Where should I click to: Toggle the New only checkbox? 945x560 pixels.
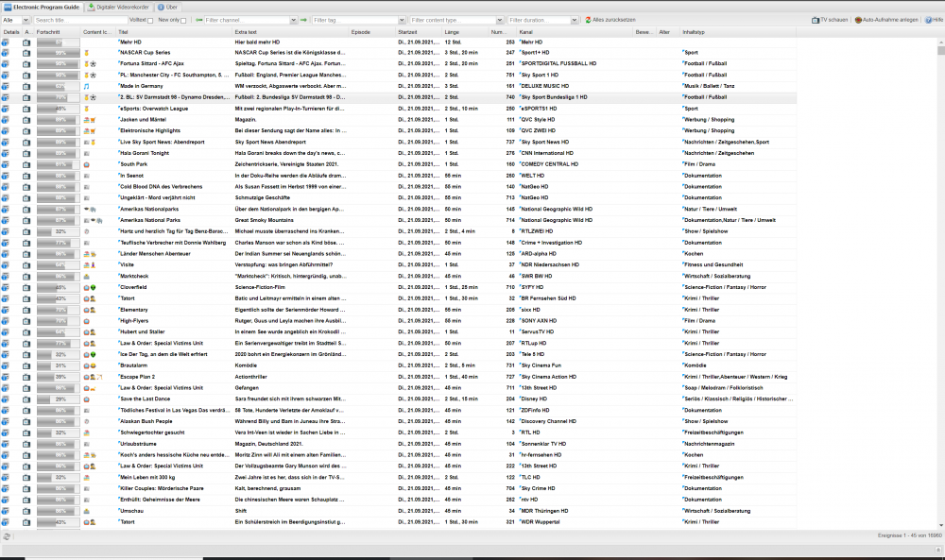[x=183, y=21]
